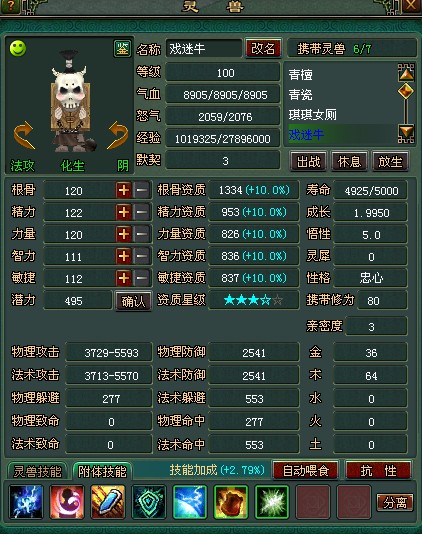The width and height of the screenshot is (422, 534).
Task: Click pet list scroll-up arrow
Action: point(406,72)
